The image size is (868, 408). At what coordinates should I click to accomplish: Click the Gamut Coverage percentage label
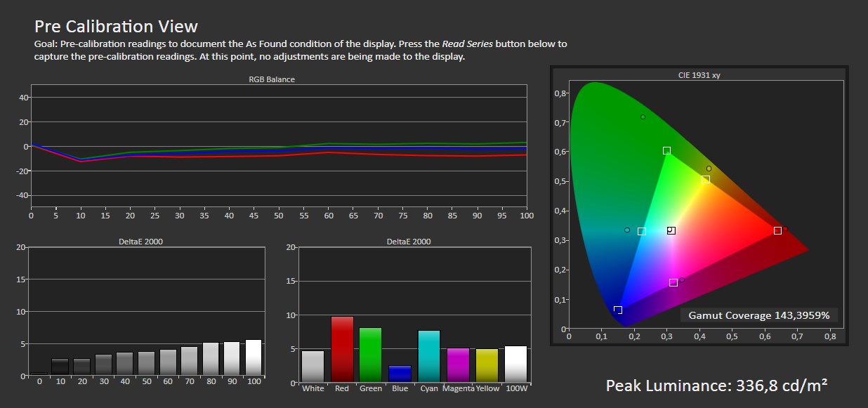tap(759, 315)
